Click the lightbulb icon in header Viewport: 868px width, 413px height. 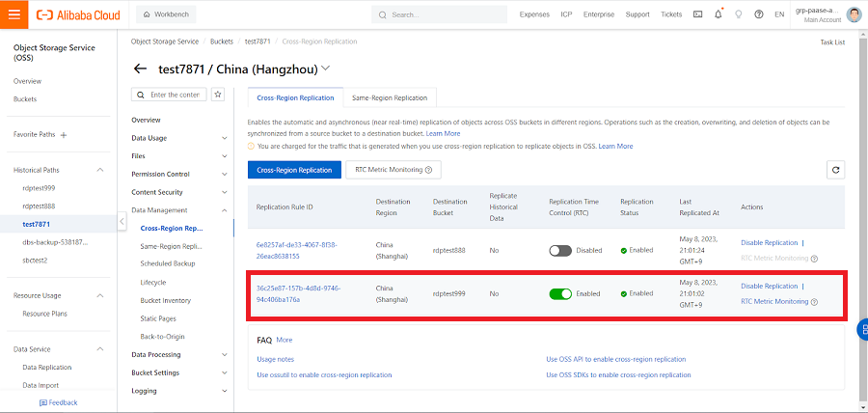click(739, 14)
